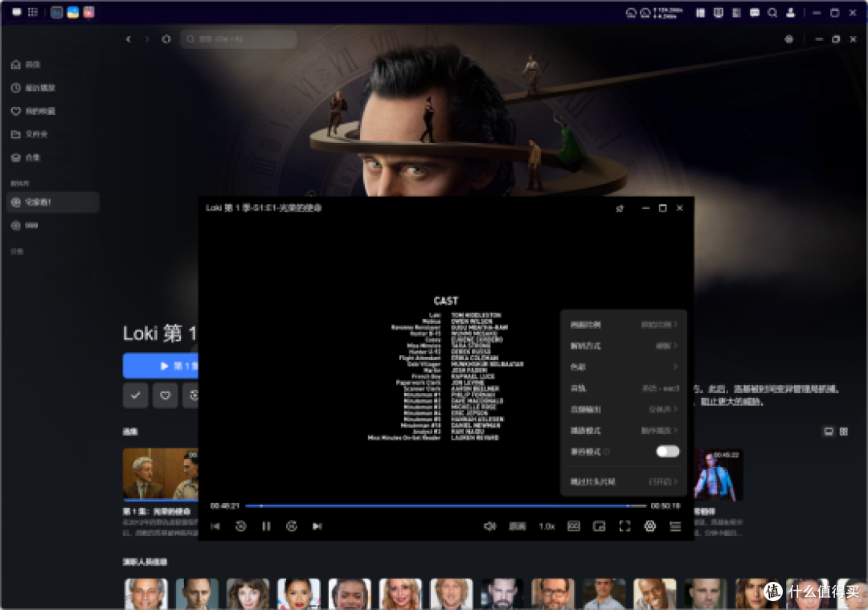The height and width of the screenshot is (610, 868).
Task: Show desktop via the first icon in the top bar
Action: (17, 12)
